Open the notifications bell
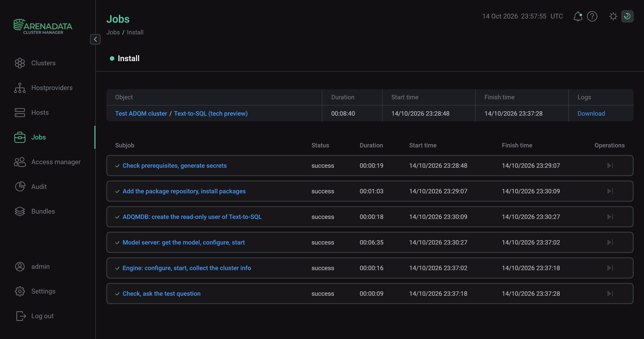The image size is (644, 339). click(578, 17)
